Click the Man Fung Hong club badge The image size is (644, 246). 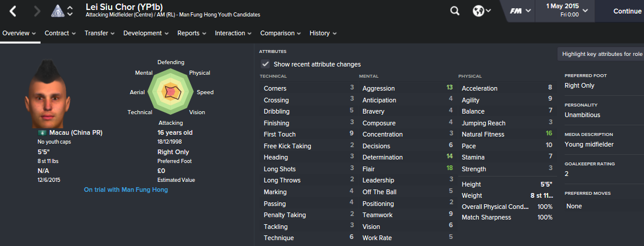[58, 11]
